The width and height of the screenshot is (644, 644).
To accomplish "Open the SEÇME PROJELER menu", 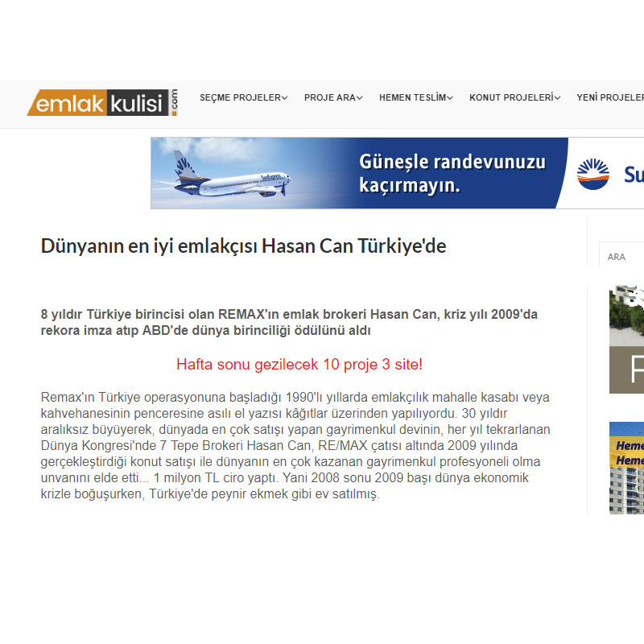I will pos(243,97).
